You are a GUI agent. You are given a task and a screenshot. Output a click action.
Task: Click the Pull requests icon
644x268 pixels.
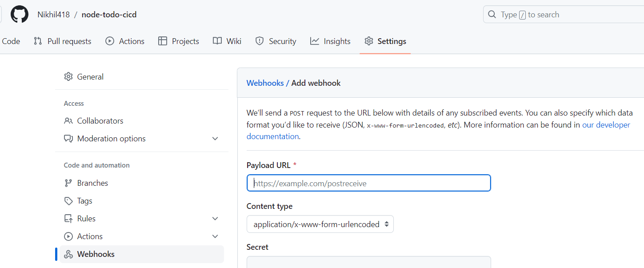point(38,41)
